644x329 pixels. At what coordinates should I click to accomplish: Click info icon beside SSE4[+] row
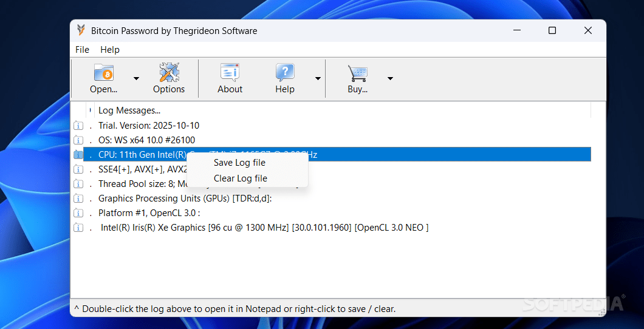(78, 169)
